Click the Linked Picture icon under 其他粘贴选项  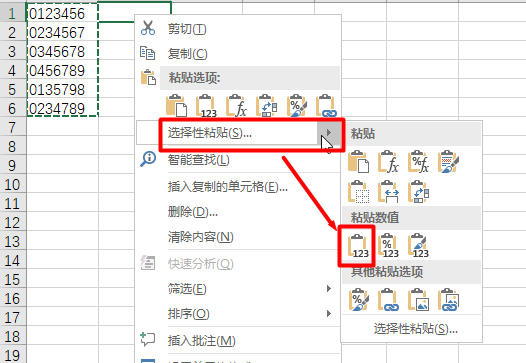click(x=448, y=299)
